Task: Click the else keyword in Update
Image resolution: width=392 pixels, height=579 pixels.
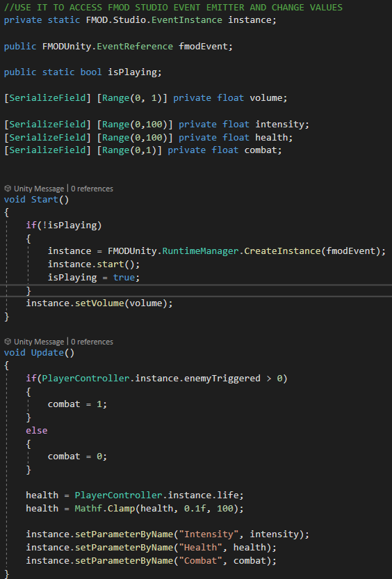Action: click(37, 431)
